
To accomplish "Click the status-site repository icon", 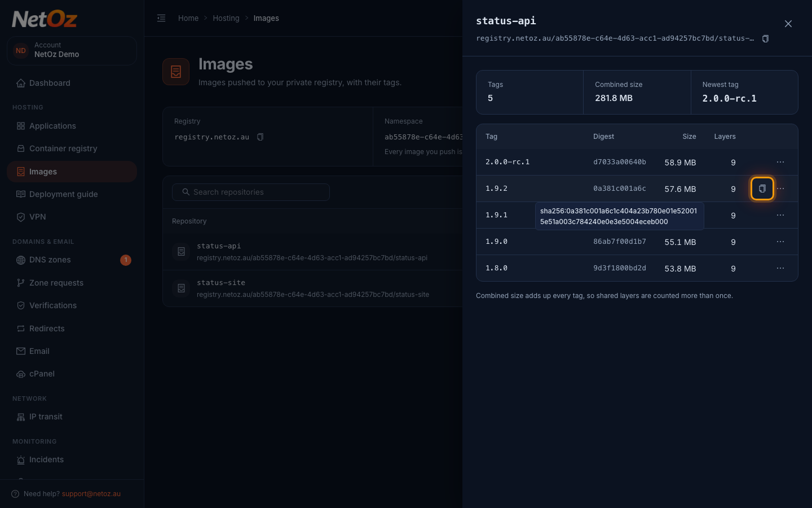I will [181, 288].
